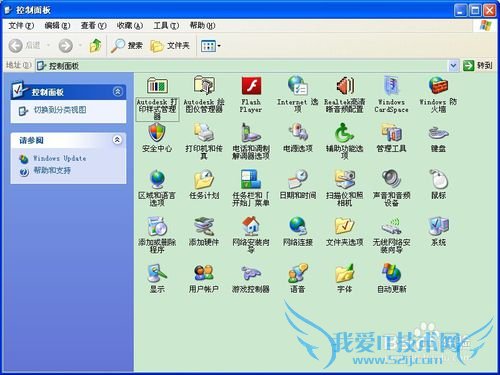The height and width of the screenshot is (375, 500).
Task: Open Accessibility Options wheelchair icon
Action: click(345, 132)
